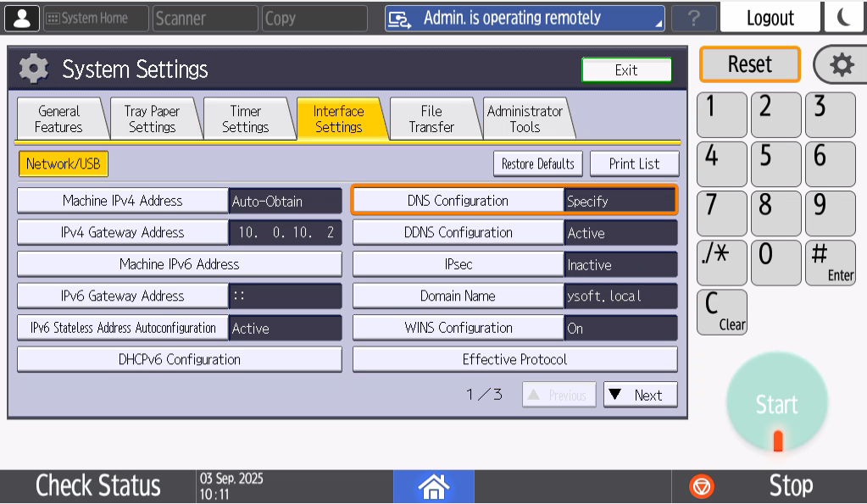Image resolution: width=867 pixels, height=504 pixels.
Task: Select the Network/USB sub-tab
Action: click(64, 163)
